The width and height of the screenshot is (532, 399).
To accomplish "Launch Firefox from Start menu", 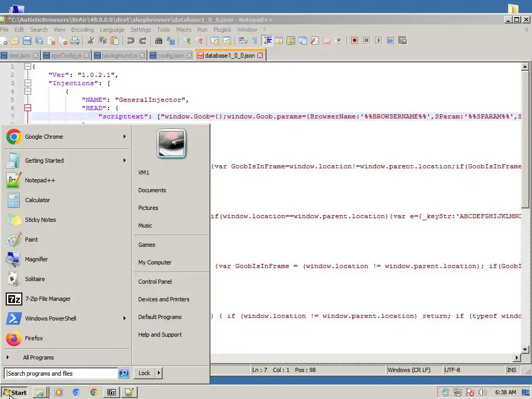I will click(34, 338).
